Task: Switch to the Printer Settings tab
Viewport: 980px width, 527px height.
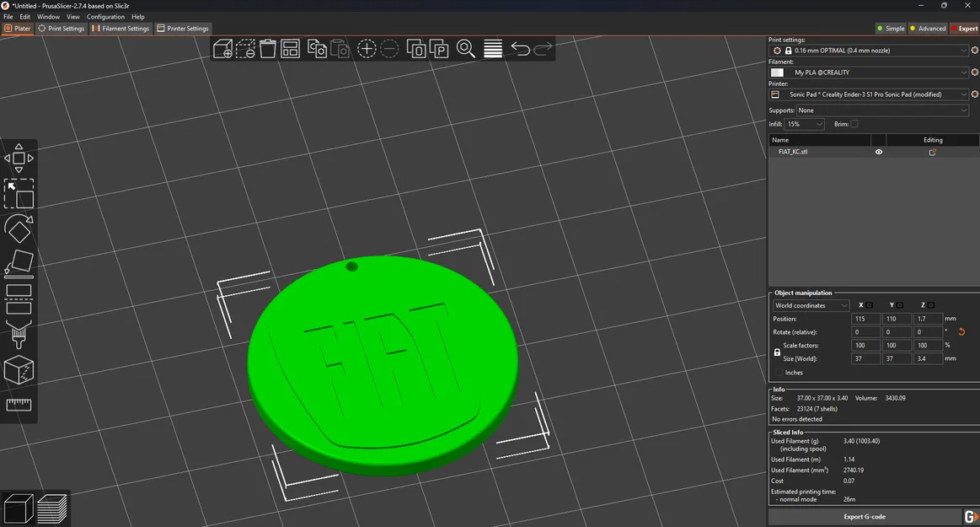Action: click(x=183, y=28)
